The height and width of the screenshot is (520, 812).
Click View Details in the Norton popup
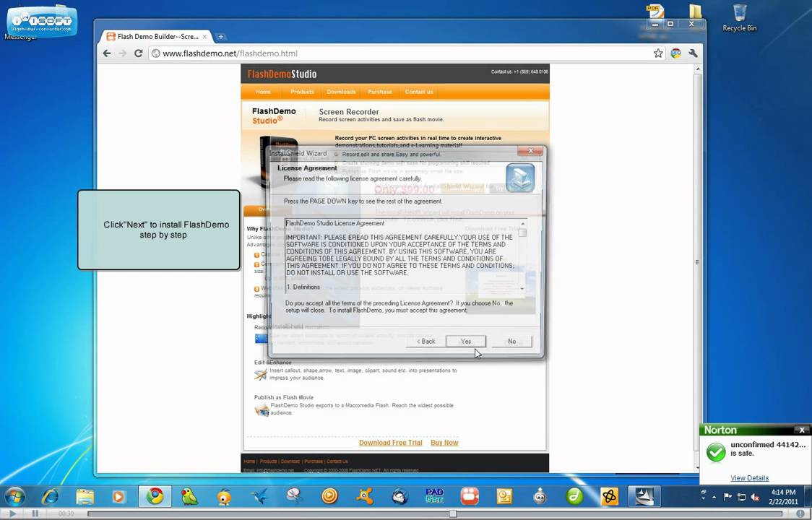(x=749, y=478)
